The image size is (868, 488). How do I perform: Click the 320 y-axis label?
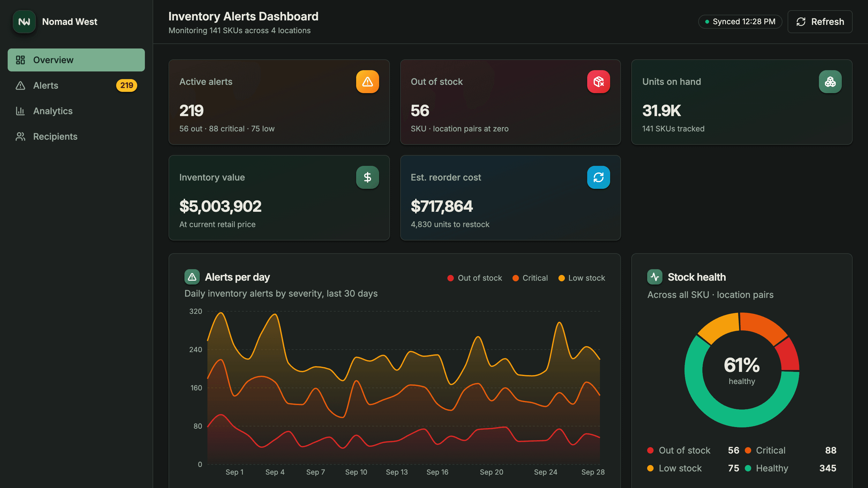tap(195, 311)
